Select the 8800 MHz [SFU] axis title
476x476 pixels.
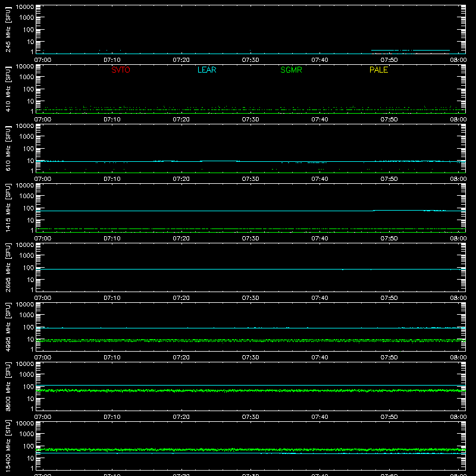(x=8, y=387)
